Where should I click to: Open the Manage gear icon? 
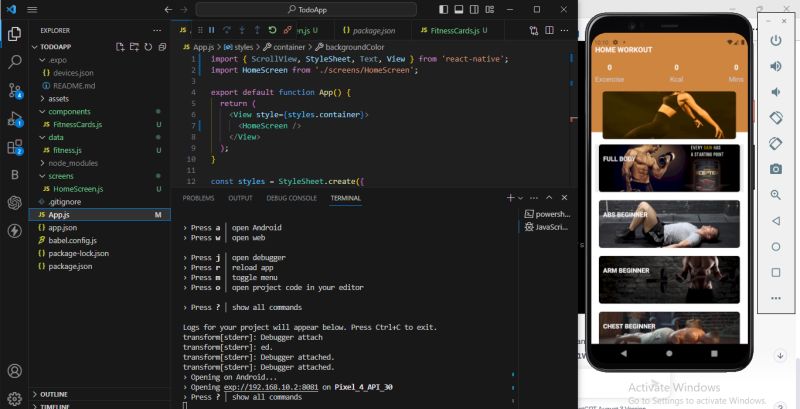(x=14, y=398)
